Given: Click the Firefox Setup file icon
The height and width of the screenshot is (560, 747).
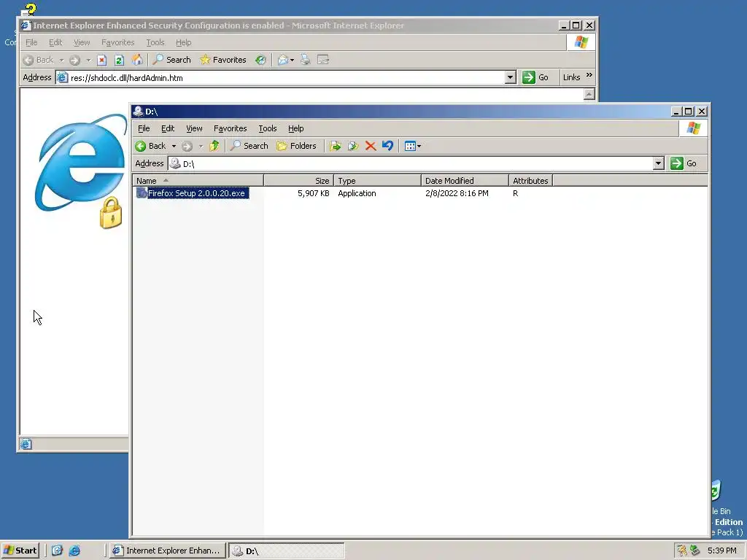Looking at the screenshot, I should 142,192.
